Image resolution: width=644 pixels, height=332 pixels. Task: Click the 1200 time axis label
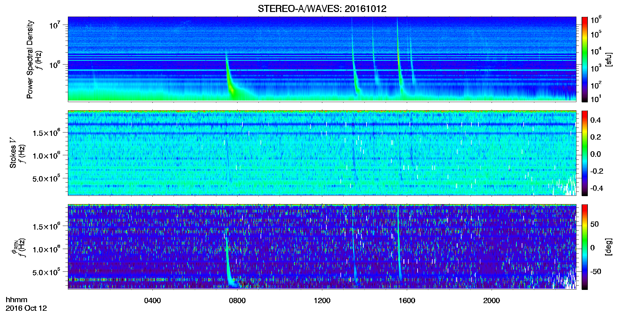[322, 300]
